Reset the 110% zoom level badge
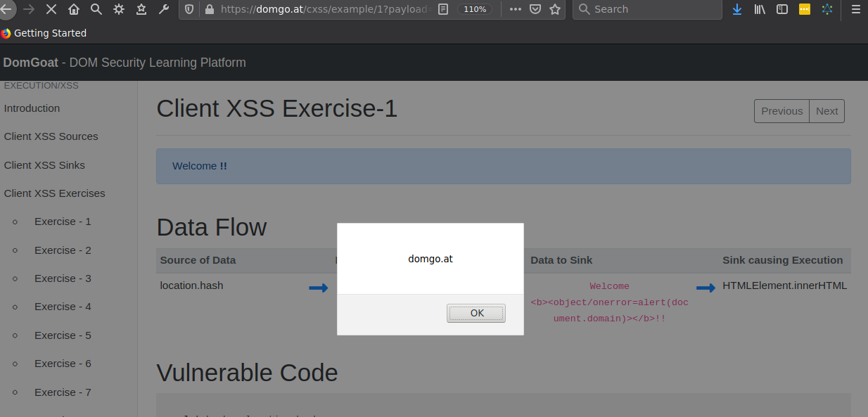The image size is (868, 417). [475, 9]
